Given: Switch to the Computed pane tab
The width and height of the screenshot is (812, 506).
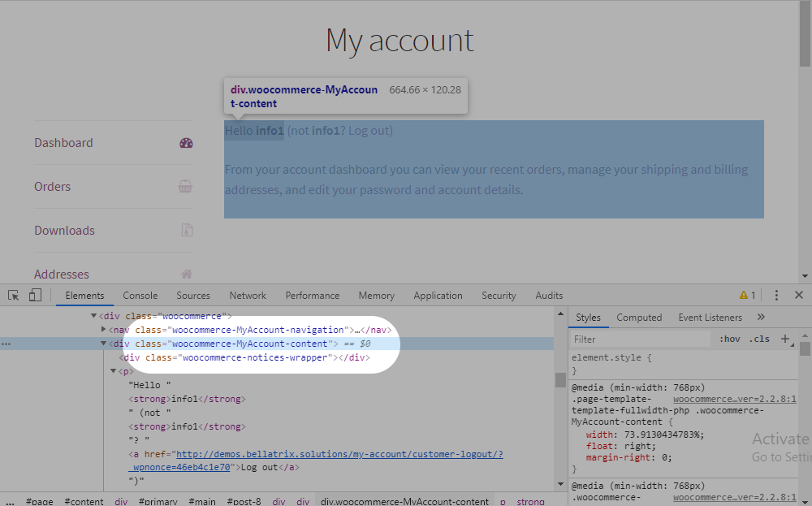Looking at the screenshot, I should pos(639,317).
